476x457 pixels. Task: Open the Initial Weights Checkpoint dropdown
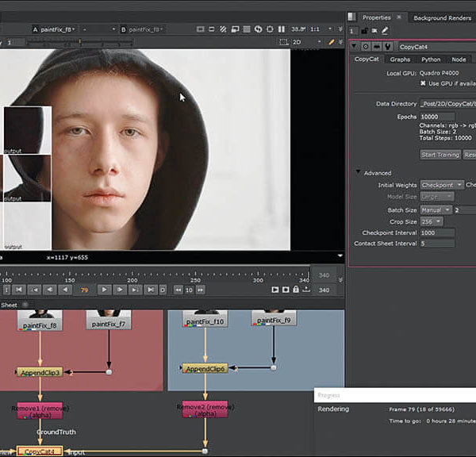point(442,185)
